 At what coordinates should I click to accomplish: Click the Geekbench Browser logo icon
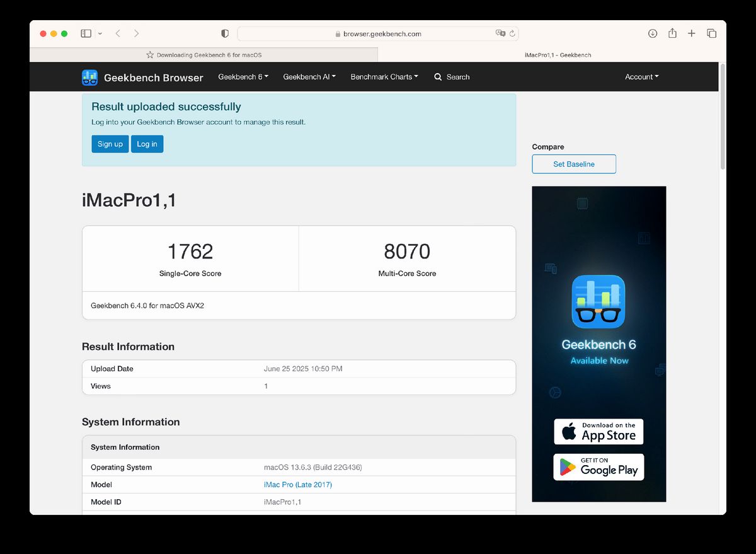pos(89,78)
